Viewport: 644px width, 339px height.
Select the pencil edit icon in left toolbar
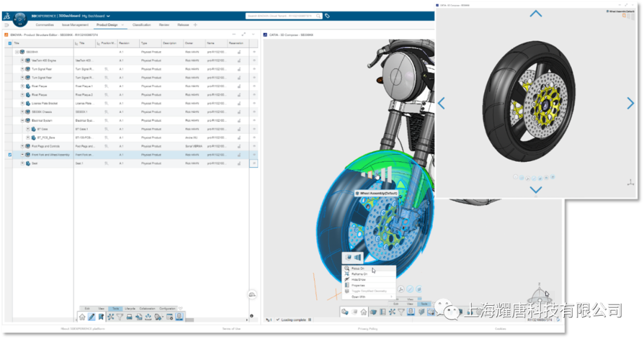tap(92, 317)
